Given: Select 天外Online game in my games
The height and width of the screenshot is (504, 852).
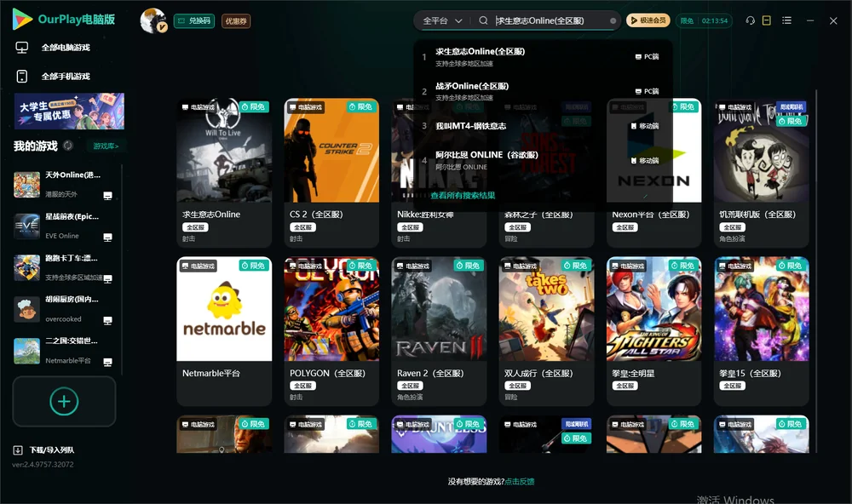Looking at the screenshot, I should click(64, 185).
